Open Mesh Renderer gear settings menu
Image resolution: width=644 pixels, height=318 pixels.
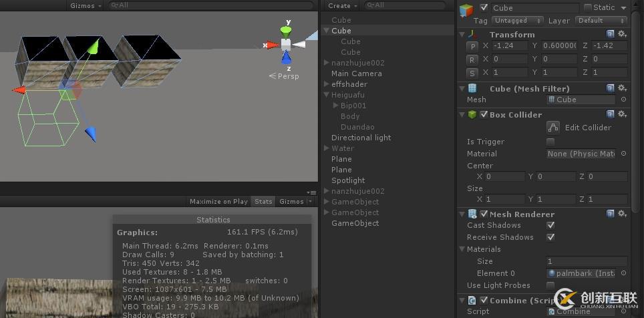click(622, 213)
